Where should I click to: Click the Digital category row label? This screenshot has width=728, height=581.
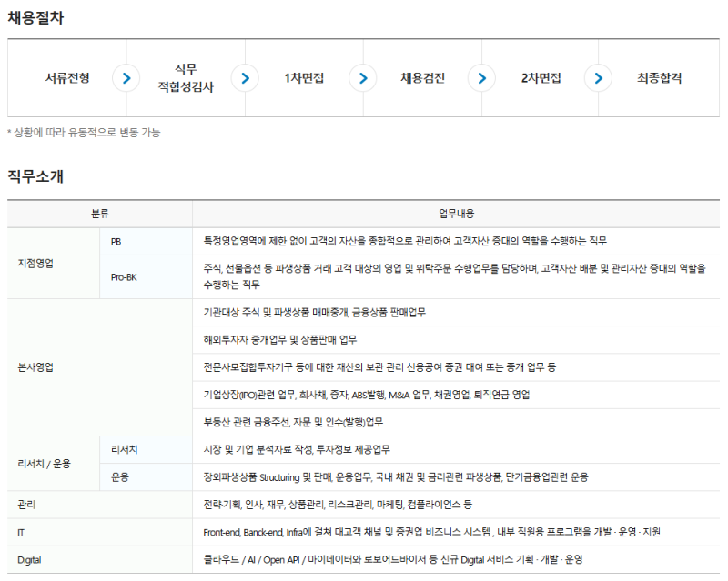click(x=29, y=559)
